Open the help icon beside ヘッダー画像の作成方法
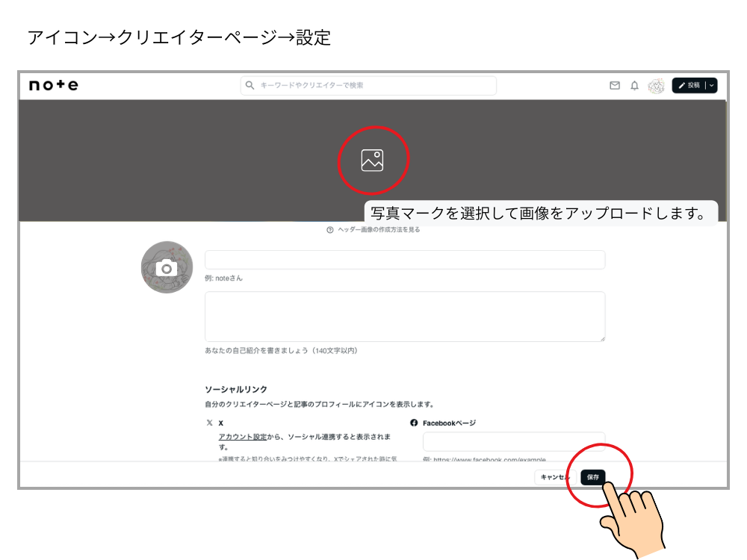The image size is (747, 560). (330, 230)
